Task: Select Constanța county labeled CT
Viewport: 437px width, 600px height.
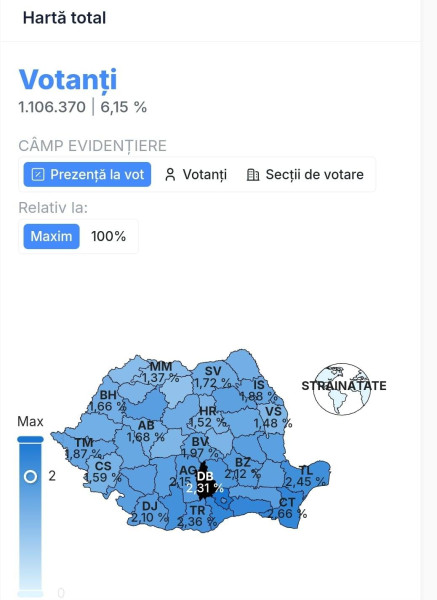Action: [288, 507]
